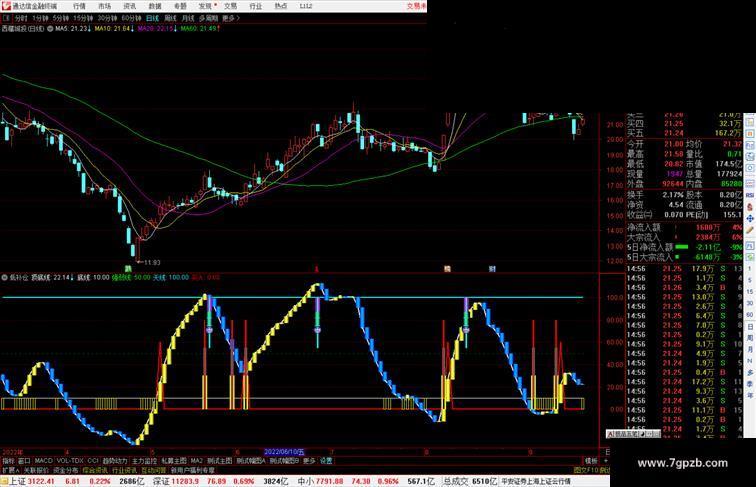Open the 互动问答 tab
This screenshot has width=756, height=487.
coord(154,470)
